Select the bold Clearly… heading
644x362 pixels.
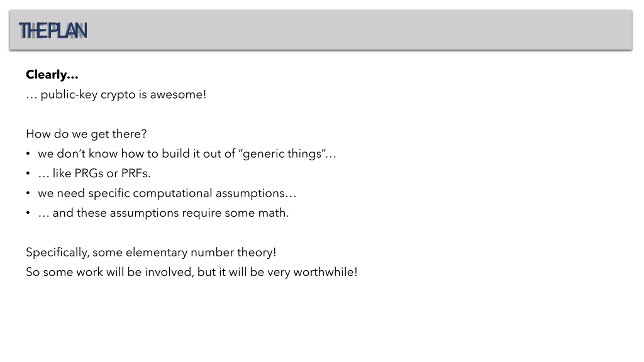[52, 74]
